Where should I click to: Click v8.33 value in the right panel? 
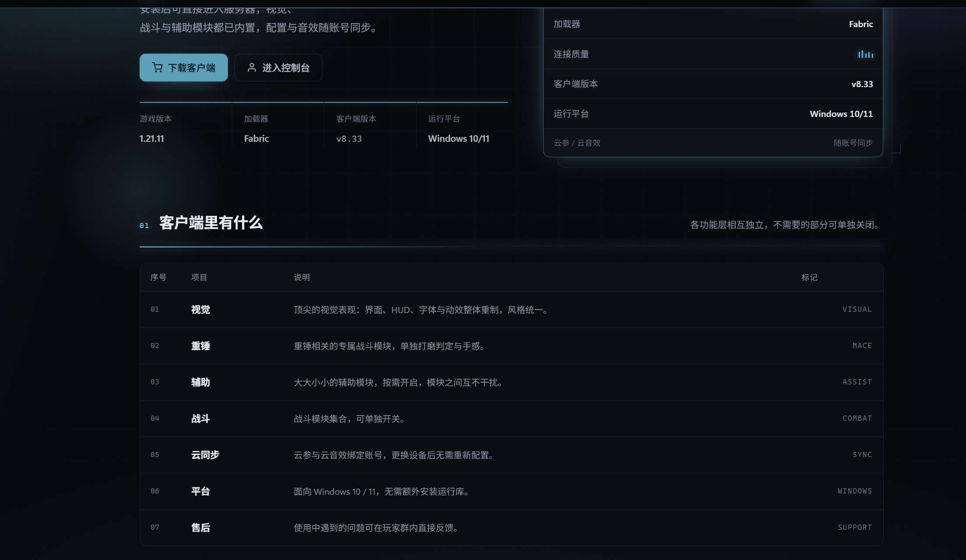click(862, 84)
